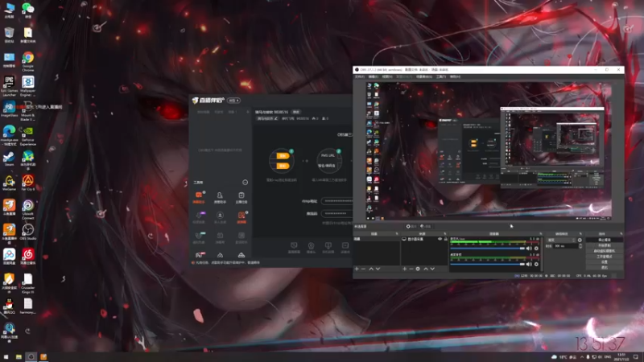Select the display capture source row
644x362 pixels.
(x=424, y=239)
